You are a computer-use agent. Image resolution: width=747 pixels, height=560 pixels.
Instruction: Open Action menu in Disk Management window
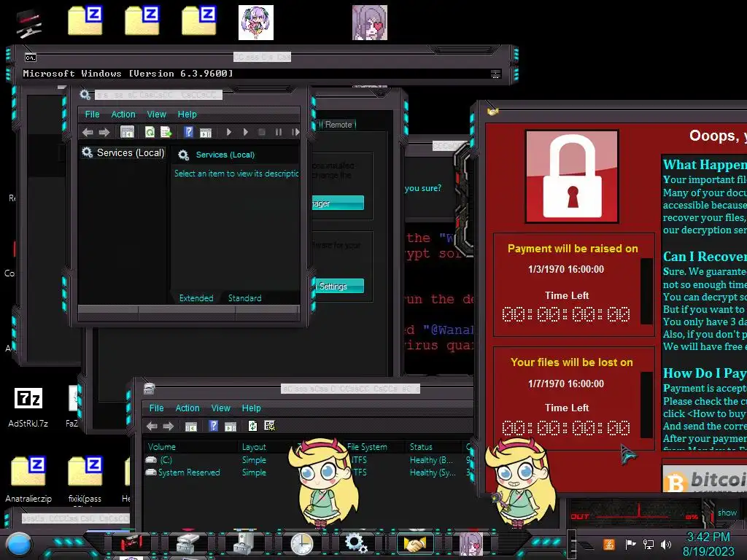[x=187, y=408]
